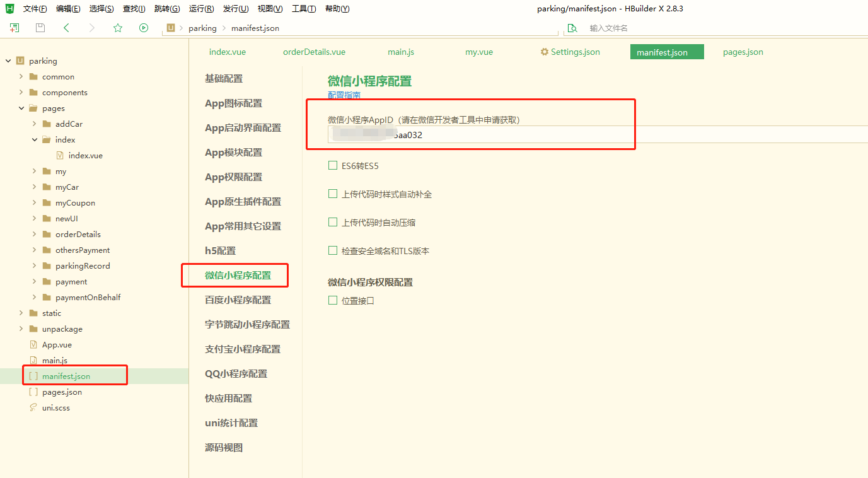The width and height of the screenshot is (868, 478).
Task: Click the save toolbar icon
Action: tap(40, 28)
